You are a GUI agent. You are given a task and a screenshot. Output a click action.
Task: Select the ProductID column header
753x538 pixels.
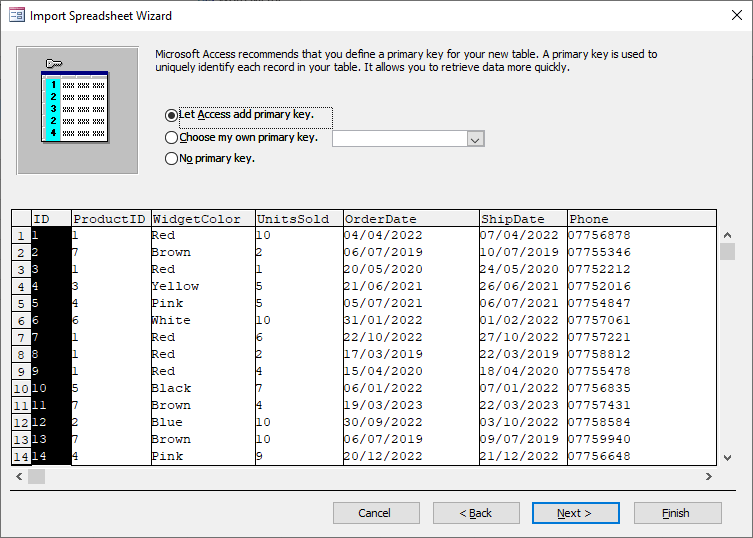coord(111,219)
